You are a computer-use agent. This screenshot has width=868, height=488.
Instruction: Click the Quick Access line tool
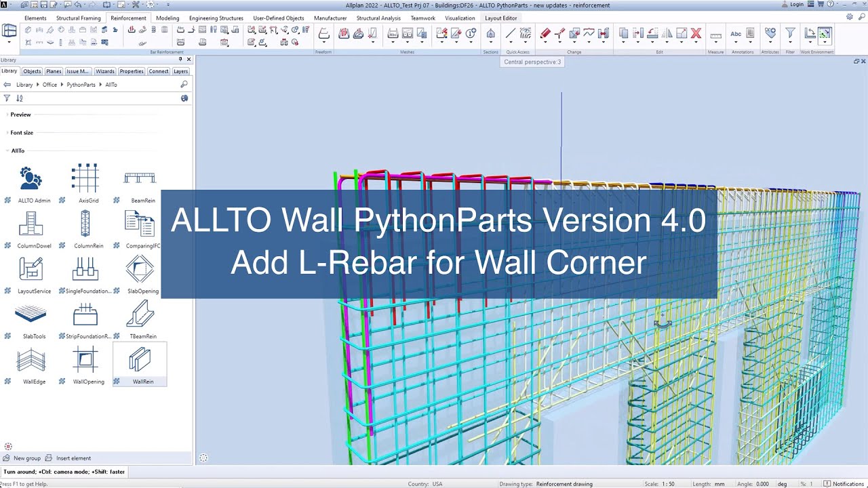coord(510,33)
